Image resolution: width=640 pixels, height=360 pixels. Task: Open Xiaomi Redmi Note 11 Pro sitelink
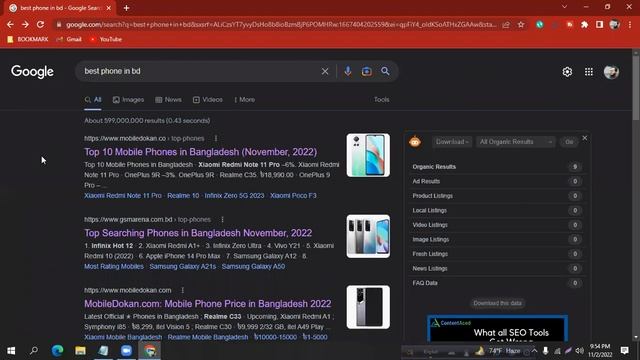[x=123, y=196]
